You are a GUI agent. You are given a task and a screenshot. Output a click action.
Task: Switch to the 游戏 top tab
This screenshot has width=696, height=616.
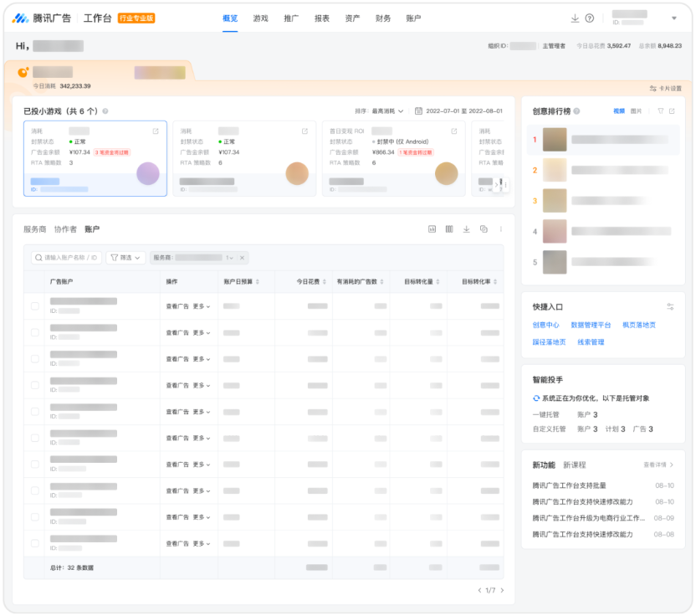click(260, 18)
